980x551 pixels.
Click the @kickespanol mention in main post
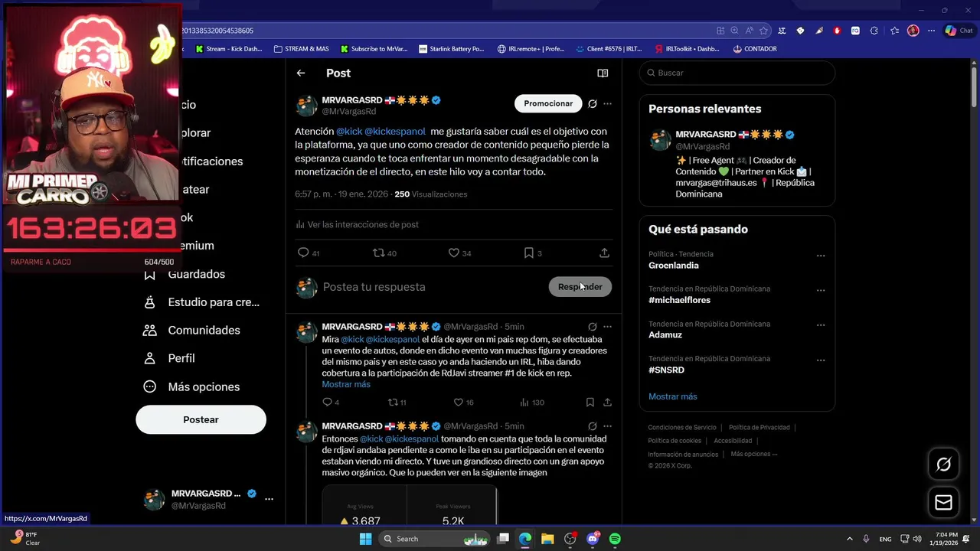(395, 132)
